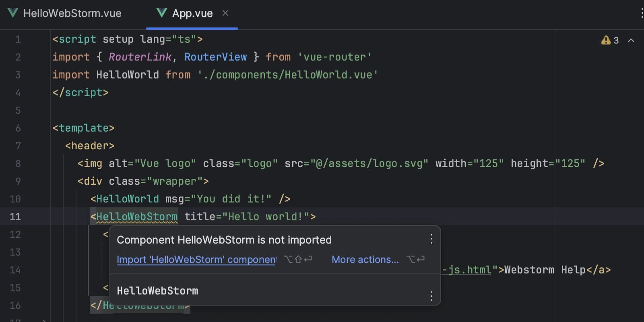The height and width of the screenshot is (322, 644).
Task: Open the vertical dots menu beside HelloWebStorm documentation
Action: tap(431, 296)
